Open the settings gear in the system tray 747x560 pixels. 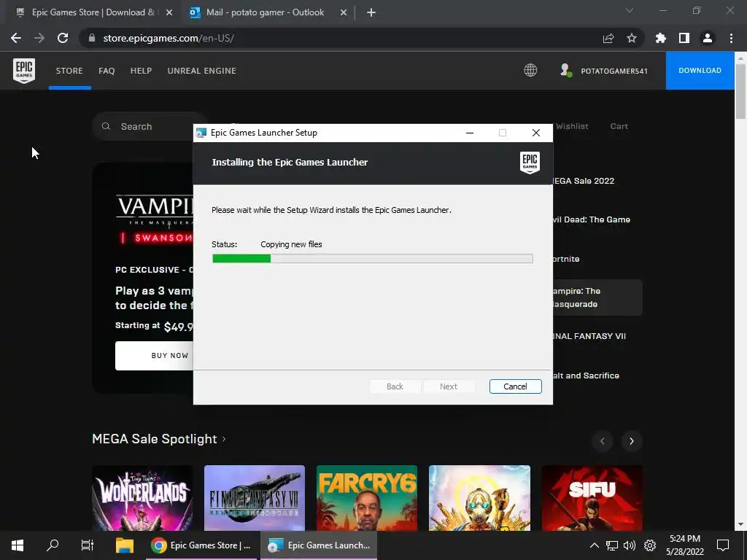click(x=650, y=545)
